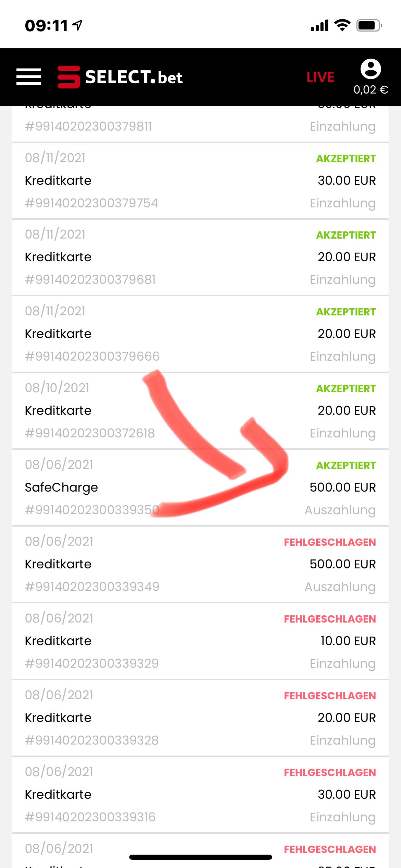Screen dimensions: 401x868
Task: Tap the 09:11 status bar clock
Action: point(47,26)
